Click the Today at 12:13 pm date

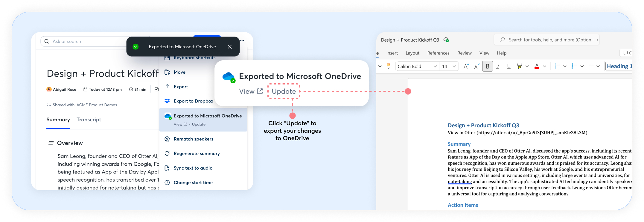(x=105, y=89)
